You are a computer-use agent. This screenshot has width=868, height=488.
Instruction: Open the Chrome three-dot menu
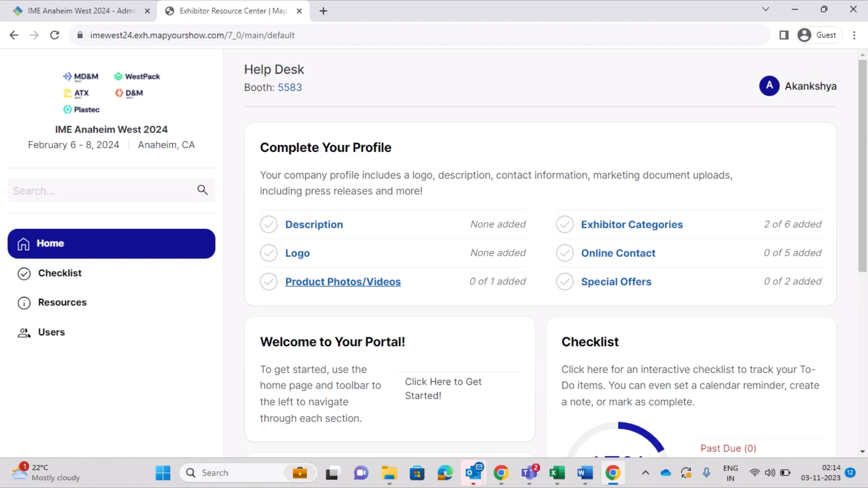[854, 35]
